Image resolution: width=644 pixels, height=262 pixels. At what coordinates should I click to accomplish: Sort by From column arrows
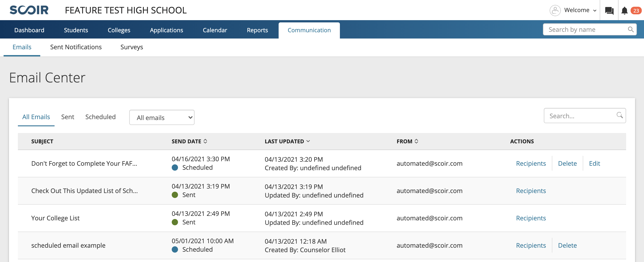click(416, 141)
